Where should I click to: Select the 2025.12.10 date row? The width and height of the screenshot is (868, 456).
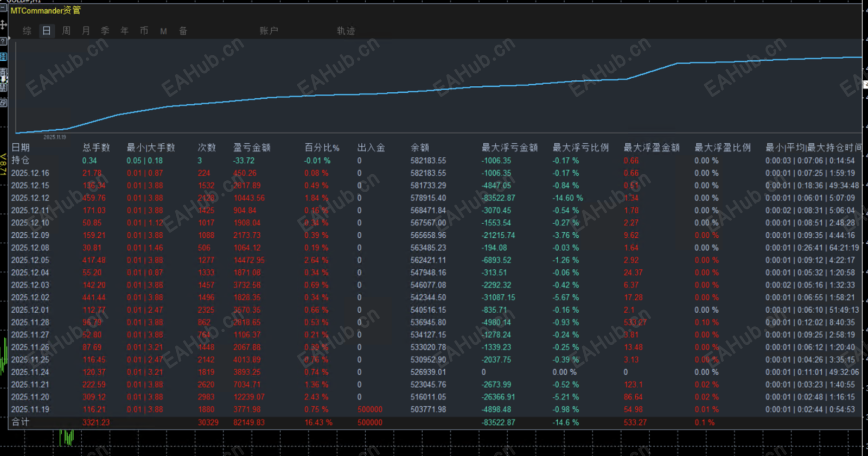30,223
